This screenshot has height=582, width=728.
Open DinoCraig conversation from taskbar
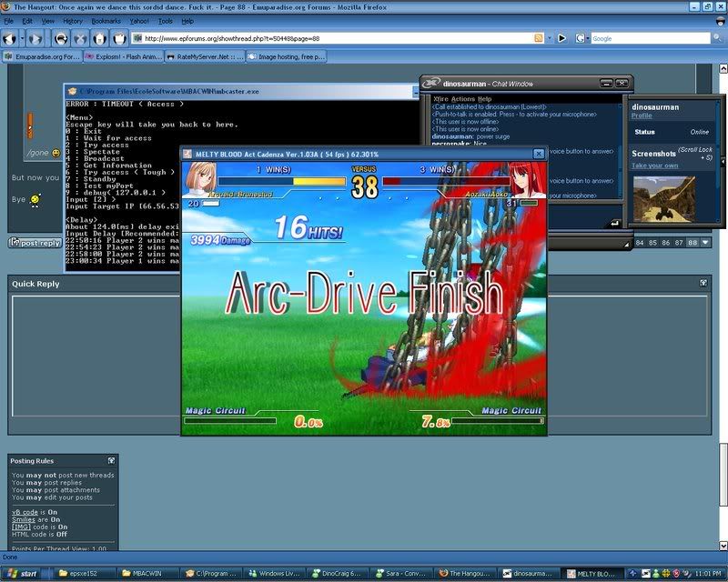tap(339, 574)
